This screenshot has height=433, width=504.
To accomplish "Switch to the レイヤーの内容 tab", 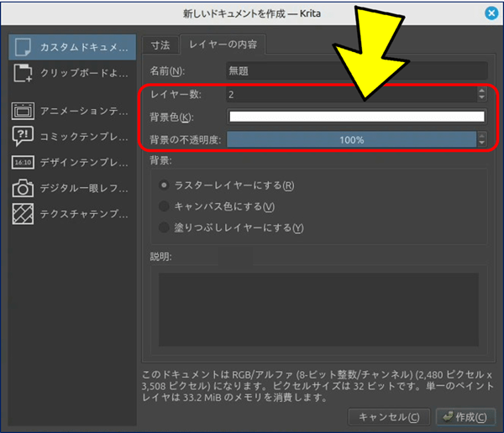I will click(223, 44).
